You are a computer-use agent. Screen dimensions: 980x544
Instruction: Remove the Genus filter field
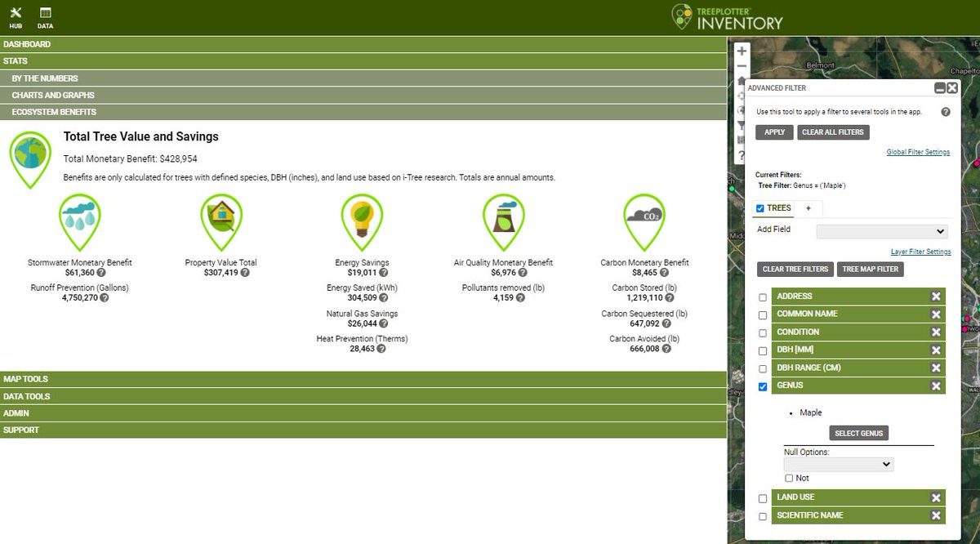936,386
